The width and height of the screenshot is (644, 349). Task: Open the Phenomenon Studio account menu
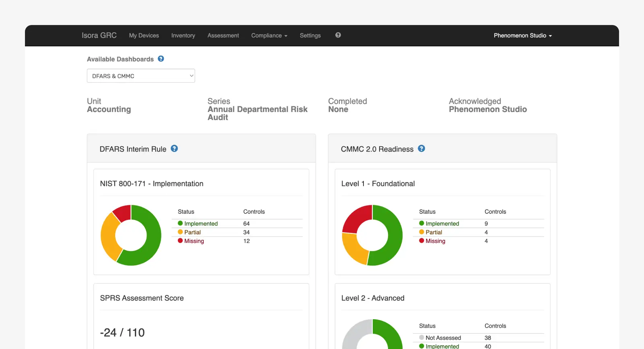click(523, 35)
